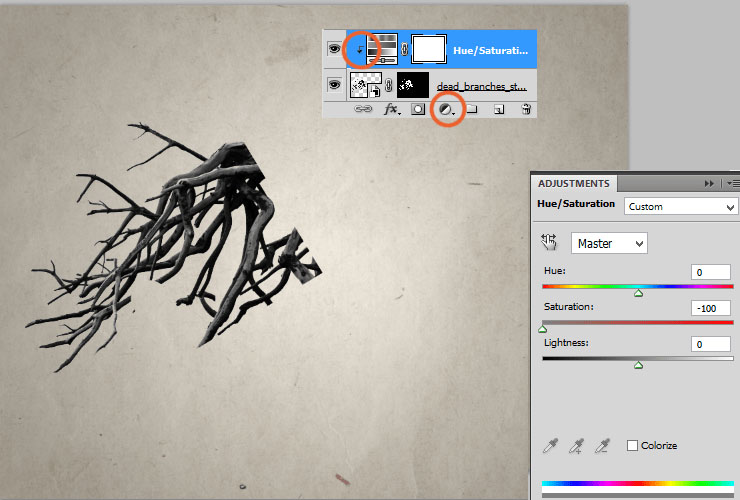Viewport: 740px width, 500px height.
Task: Create a new layer icon
Action: coord(499,110)
